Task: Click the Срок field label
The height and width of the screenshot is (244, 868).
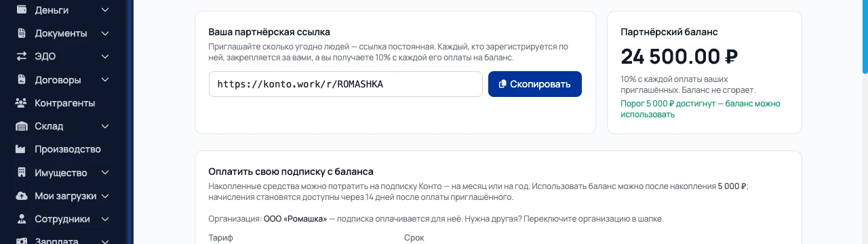Action: point(414,238)
